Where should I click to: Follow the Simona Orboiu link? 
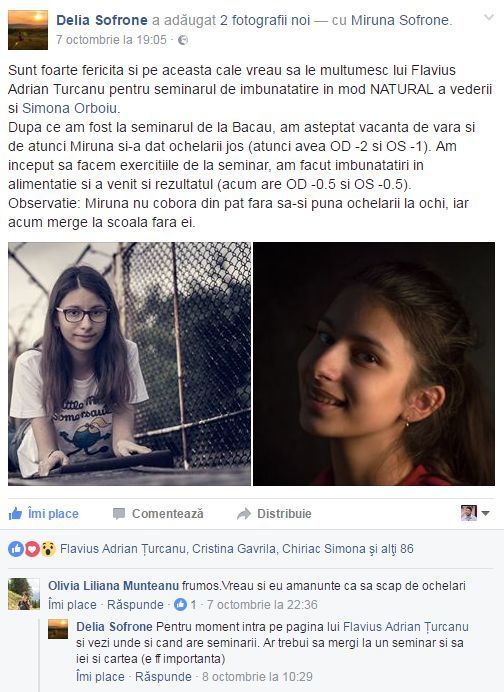pyautogui.click(x=69, y=108)
